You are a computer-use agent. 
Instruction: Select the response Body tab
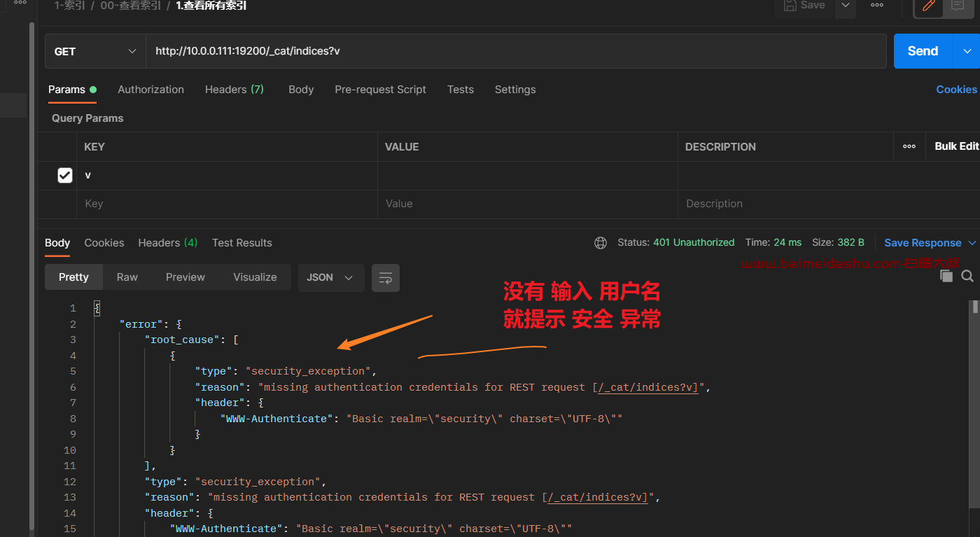[x=57, y=243]
